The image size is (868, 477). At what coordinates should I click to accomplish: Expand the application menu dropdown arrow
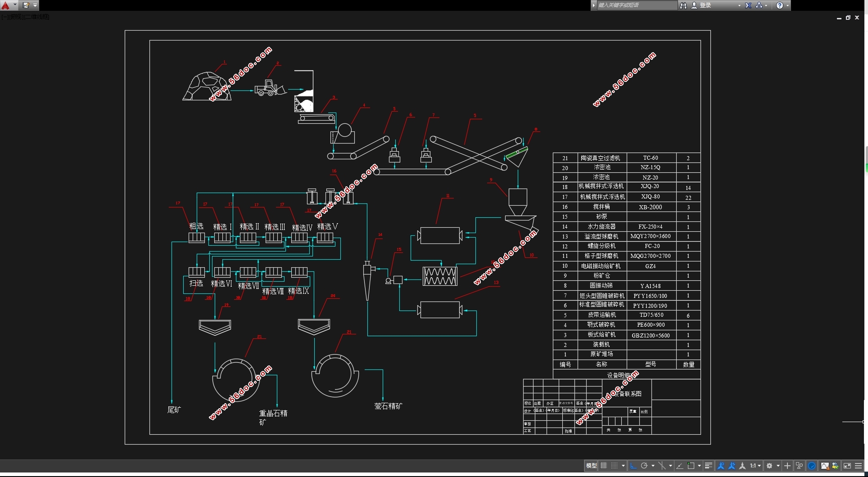[15, 5]
